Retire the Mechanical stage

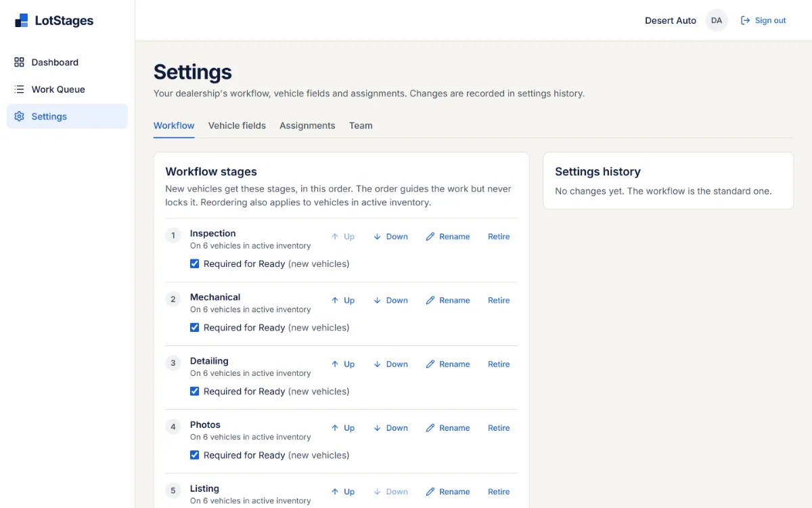coord(499,300)
